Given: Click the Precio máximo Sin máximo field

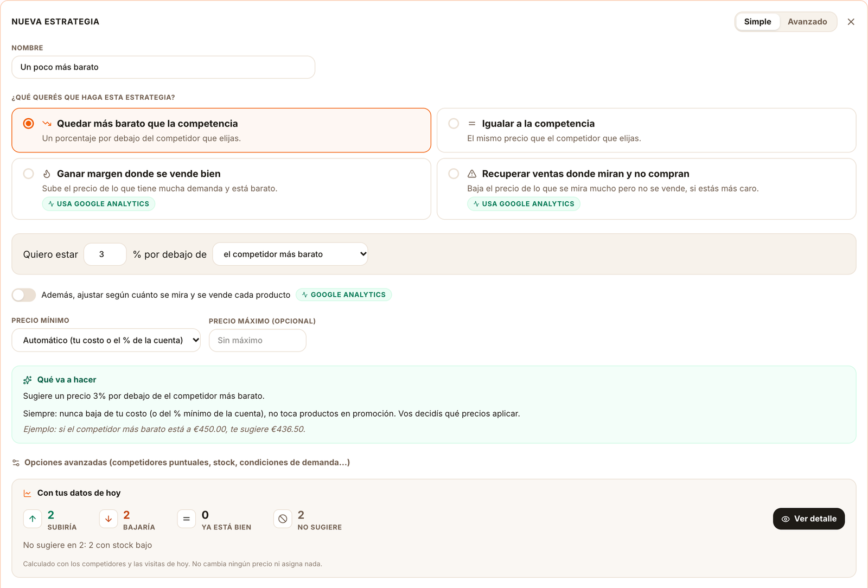Looking at the screenshot, I should pos(258,340).
